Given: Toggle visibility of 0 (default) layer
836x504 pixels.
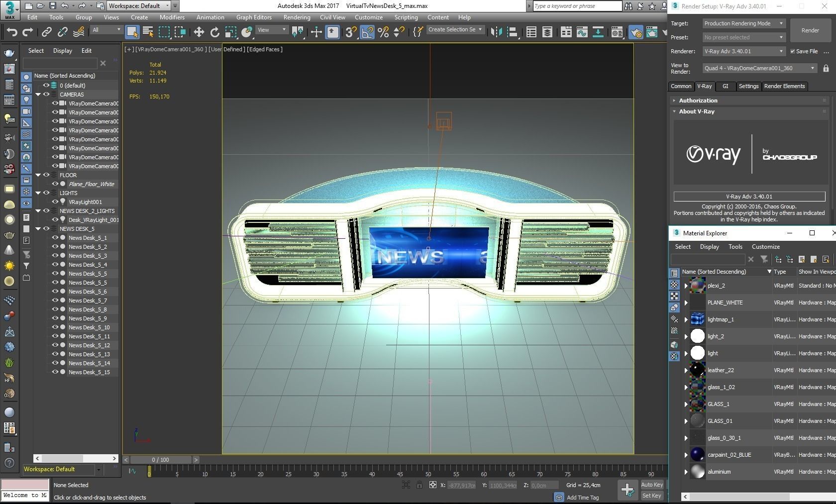Looking at the screenshot, I should pyautogui.click(x=46, y=86).
